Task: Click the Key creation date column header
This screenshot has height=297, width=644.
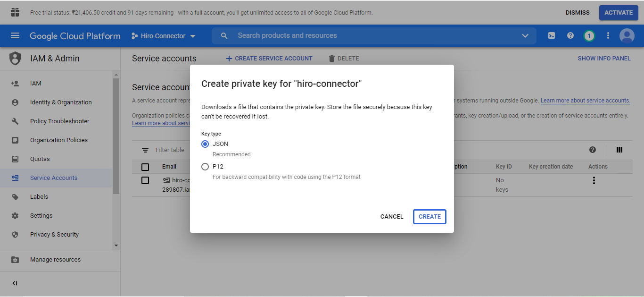Action: tap(551, 167)
